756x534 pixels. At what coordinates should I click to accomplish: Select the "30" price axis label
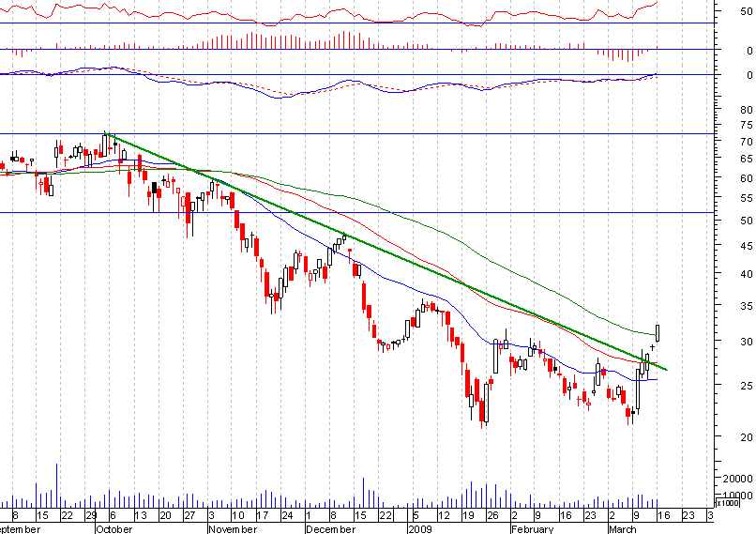(747, 342)
